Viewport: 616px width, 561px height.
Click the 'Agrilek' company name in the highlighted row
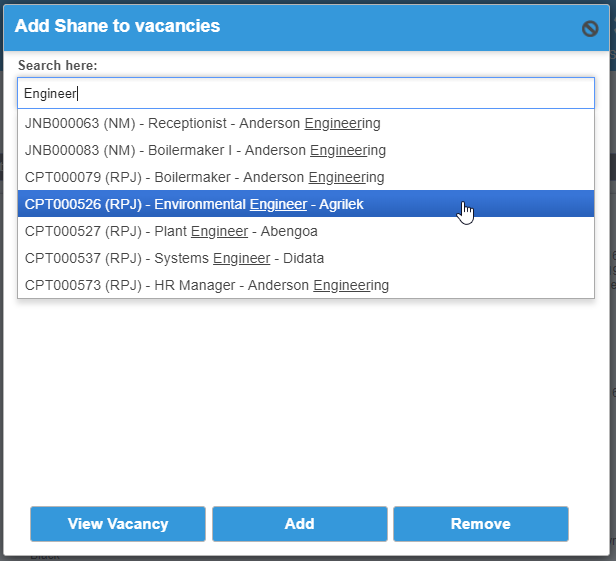point(341,204)
